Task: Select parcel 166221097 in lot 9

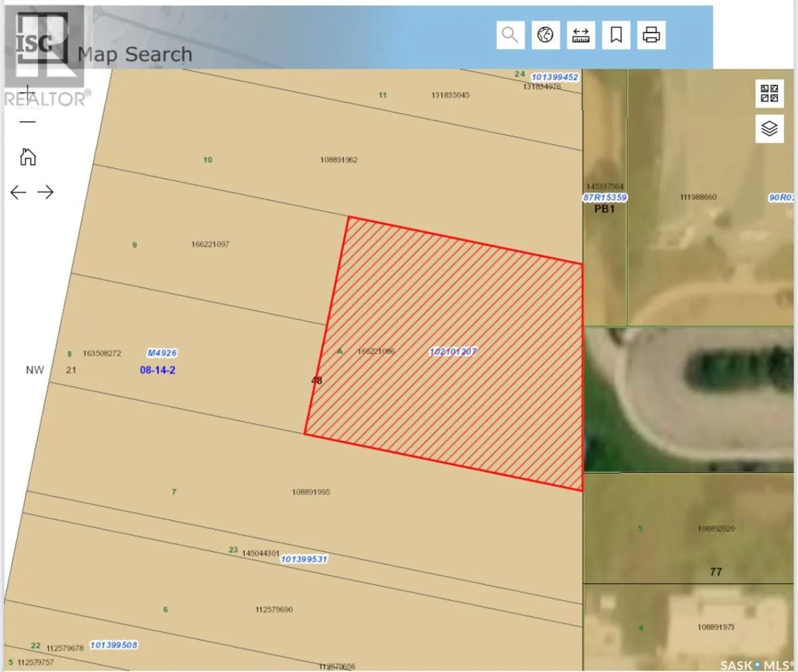Action: click(x=210, y=245)
